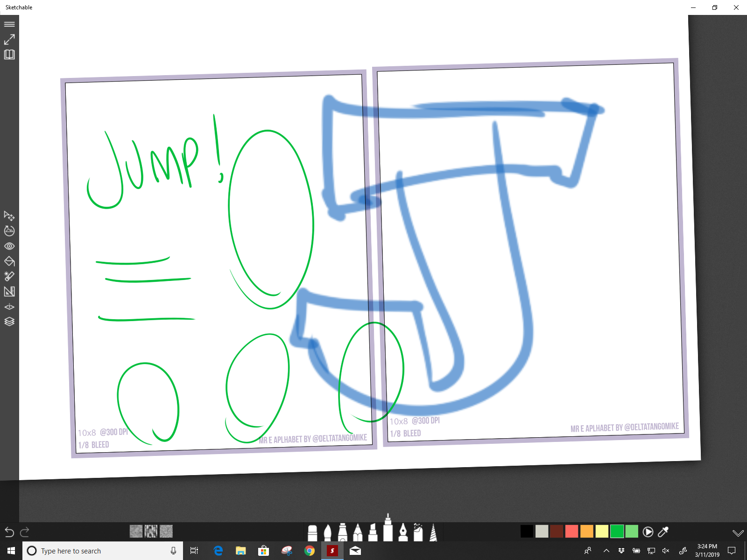Open the paint palette app on taskbar
747x560 pixels.
coord(287,551)
